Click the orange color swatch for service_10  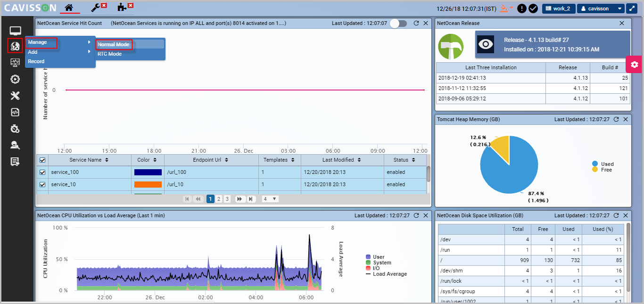(148, 185)
